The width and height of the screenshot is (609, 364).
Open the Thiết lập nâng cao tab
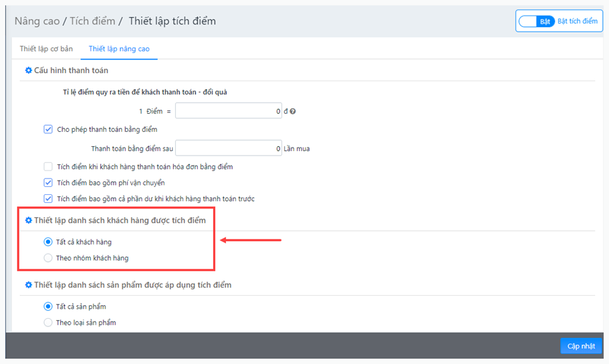[x=119, y=49]
